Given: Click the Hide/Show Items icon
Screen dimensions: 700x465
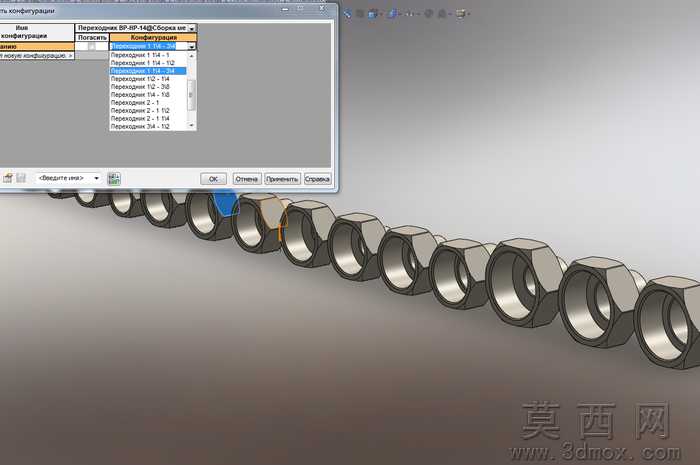Looking at the screenshot, I should pyautogui.click(x=408, y=14).
